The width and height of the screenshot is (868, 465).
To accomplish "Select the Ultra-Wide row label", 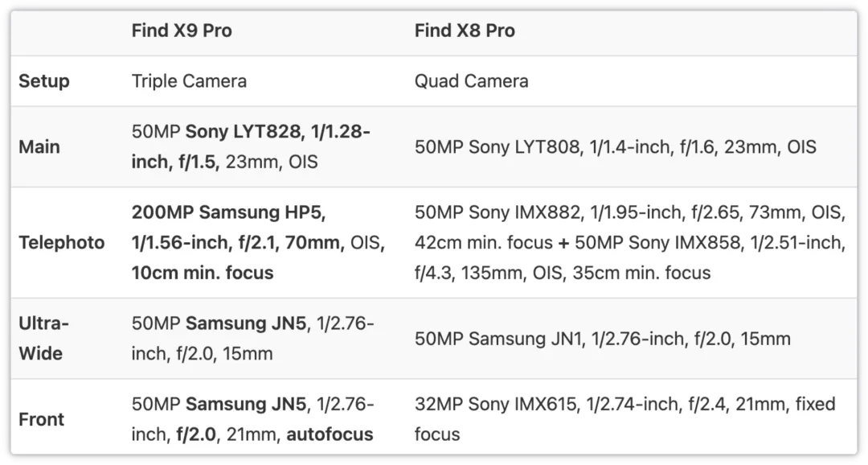I will [43, 338].
